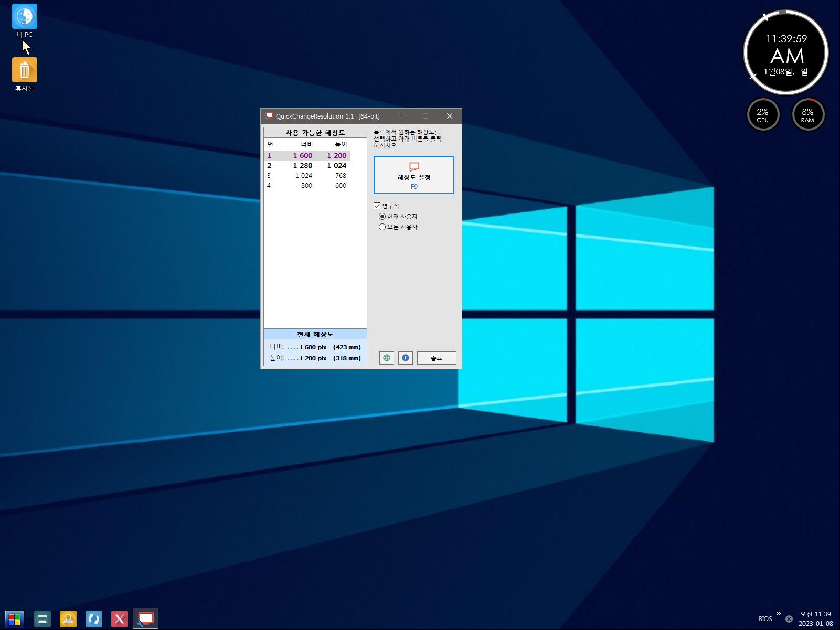
Task: Click the app icon in QuickChangeResolution title bar
Action: pyautogui.click(x=269, y=116)
